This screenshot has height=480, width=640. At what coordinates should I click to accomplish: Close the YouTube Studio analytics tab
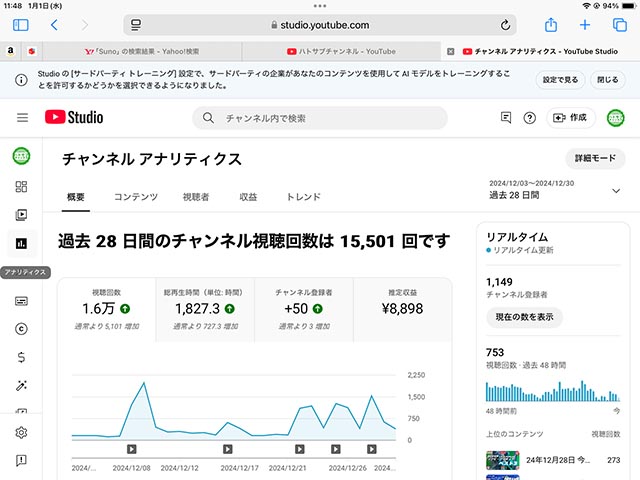tap(451, 51)
